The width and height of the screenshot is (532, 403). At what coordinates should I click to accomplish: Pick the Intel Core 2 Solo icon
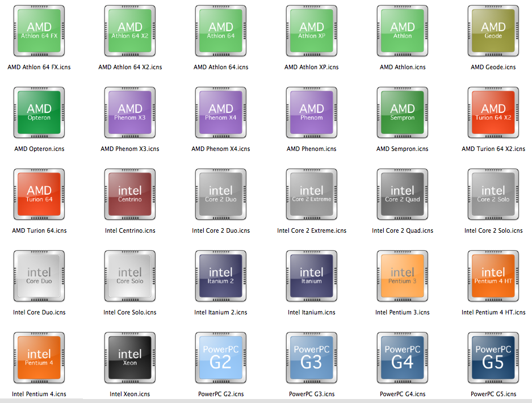tap(493, 194)
